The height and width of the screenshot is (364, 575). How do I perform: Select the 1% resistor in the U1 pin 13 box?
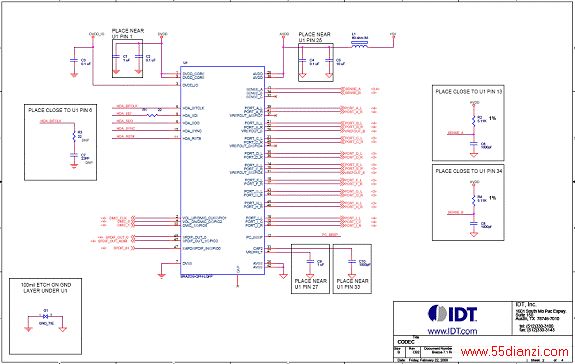(x=474, y=120)
